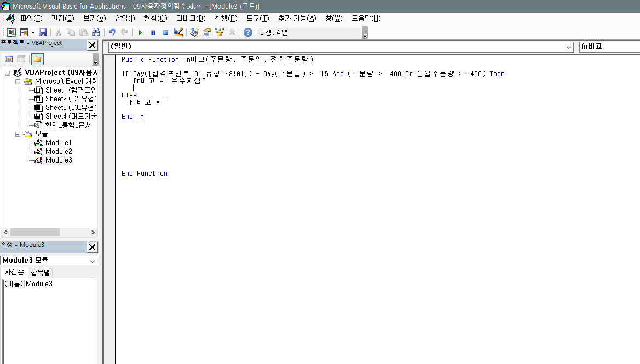Viewport: 640px width, 364px height.
Task: Open the Project Explorer toolbar icon
Action: coord(194,32)
